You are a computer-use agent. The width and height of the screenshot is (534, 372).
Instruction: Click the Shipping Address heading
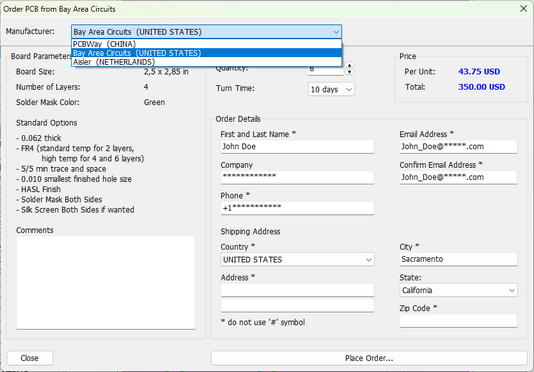250,231
